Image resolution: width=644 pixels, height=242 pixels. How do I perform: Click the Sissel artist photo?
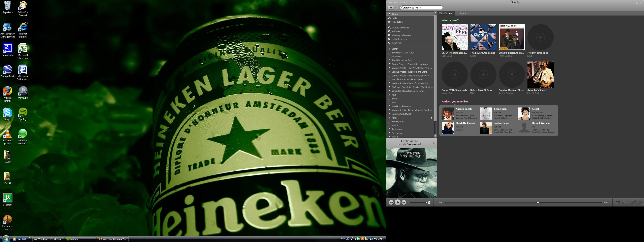524,114
